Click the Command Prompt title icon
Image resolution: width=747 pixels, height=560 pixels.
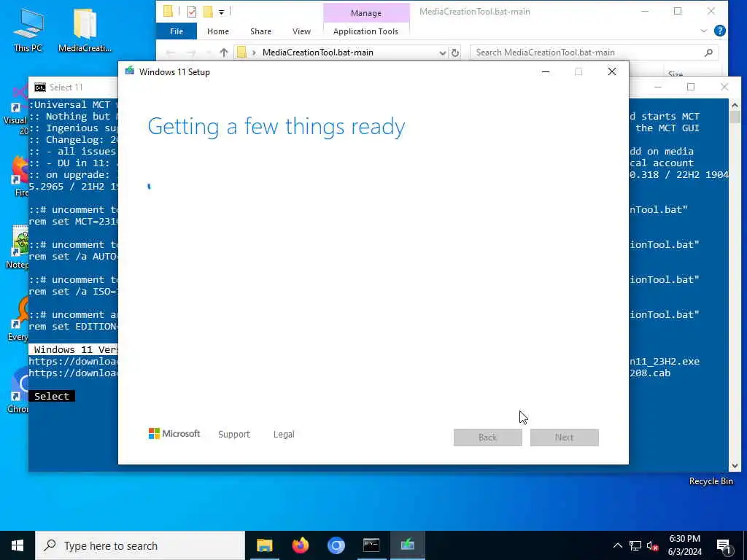[40, 87]
